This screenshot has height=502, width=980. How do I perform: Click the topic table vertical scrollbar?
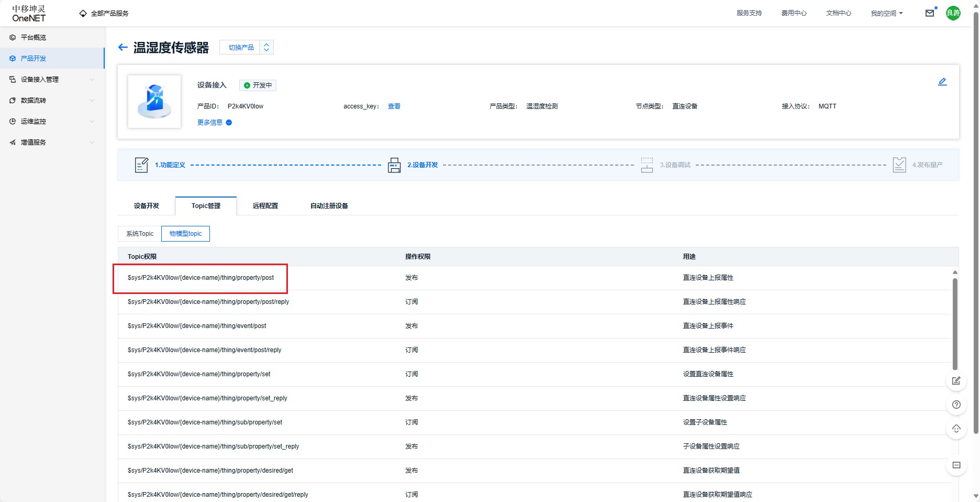955,324
